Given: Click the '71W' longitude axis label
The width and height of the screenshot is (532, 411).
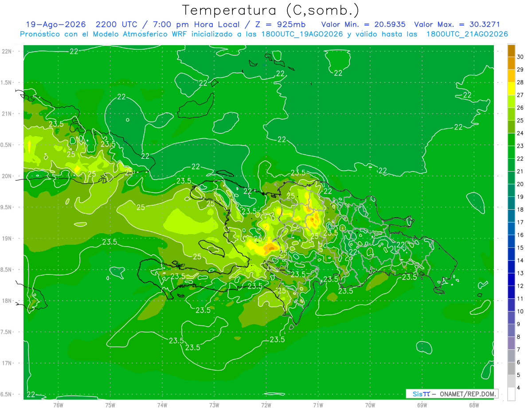Looking at the screenshot, I should pos(318,405).
